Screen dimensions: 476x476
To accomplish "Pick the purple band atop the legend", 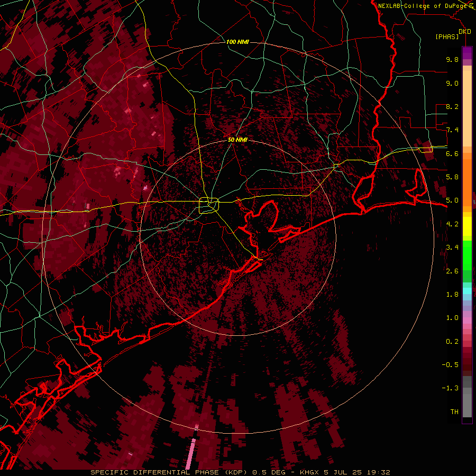I will [x=467, y=53].
